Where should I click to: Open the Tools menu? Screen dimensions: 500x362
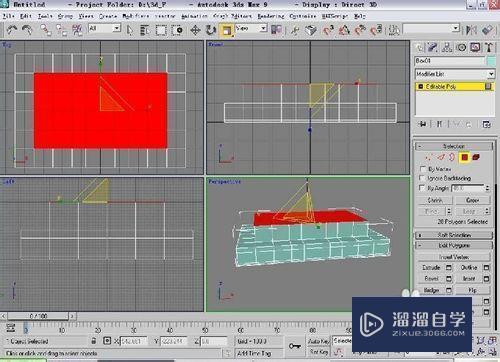(x=45, y=16)
